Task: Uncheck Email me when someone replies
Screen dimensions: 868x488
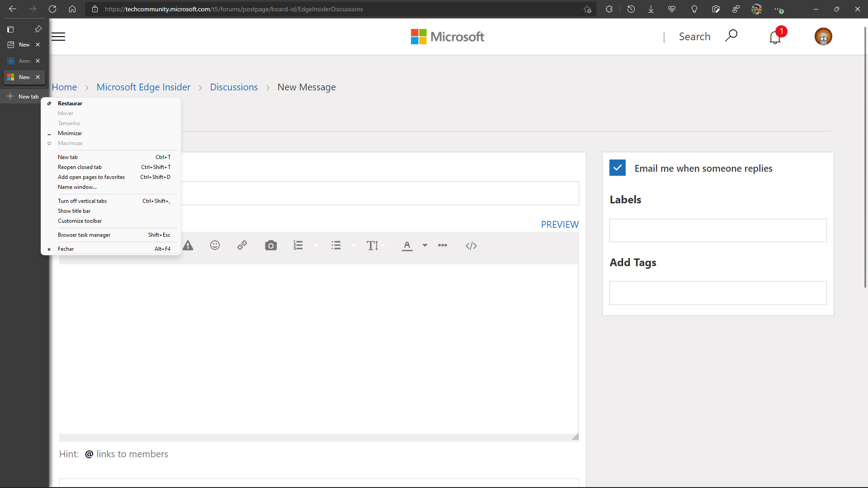Action: pos(618,168)
